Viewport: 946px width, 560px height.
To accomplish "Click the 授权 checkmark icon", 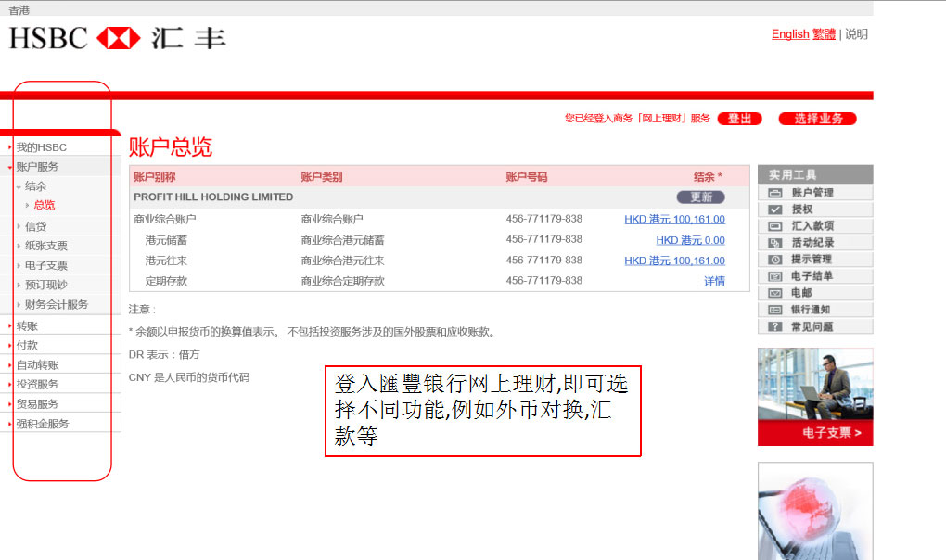I will 775,210.
